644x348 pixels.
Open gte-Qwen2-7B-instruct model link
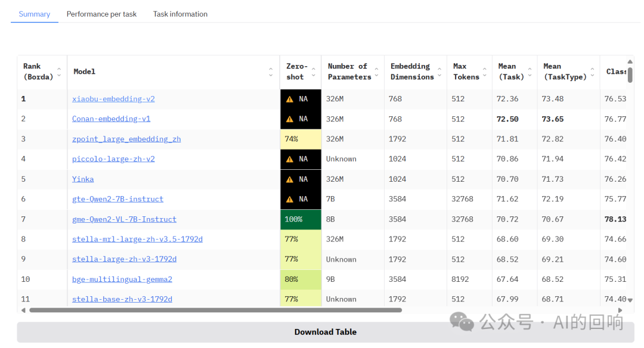coord(118,199)
